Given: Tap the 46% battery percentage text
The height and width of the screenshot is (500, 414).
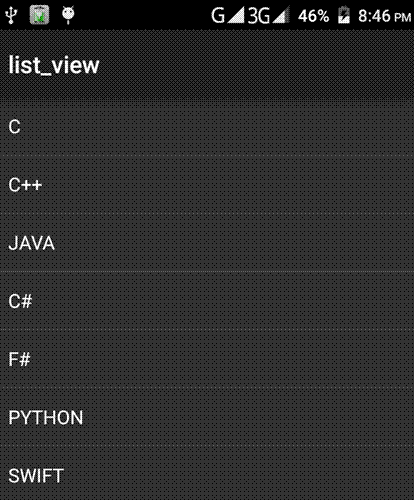Looking at the screenshot, I should pos(313,16).
